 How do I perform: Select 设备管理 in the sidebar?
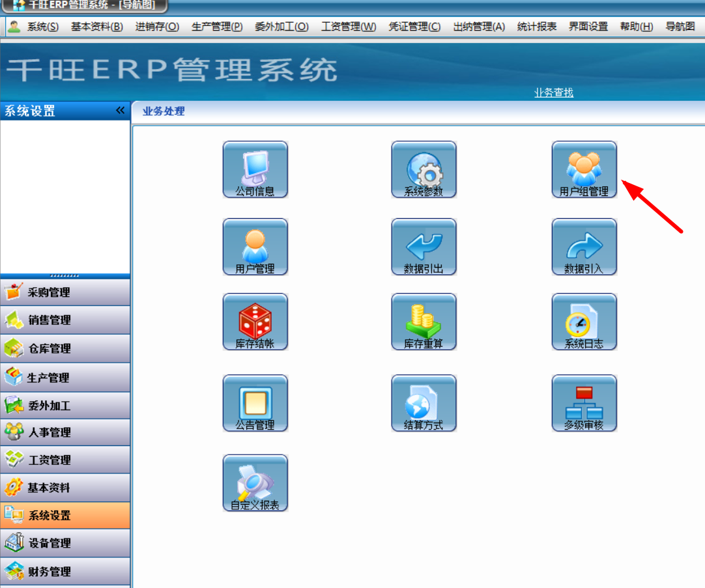[65, 543]
